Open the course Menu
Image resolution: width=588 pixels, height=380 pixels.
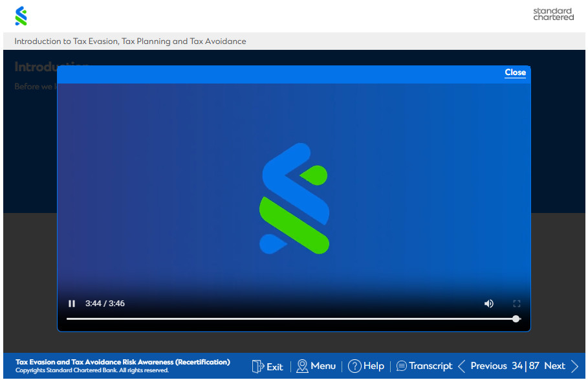[323, 366]
